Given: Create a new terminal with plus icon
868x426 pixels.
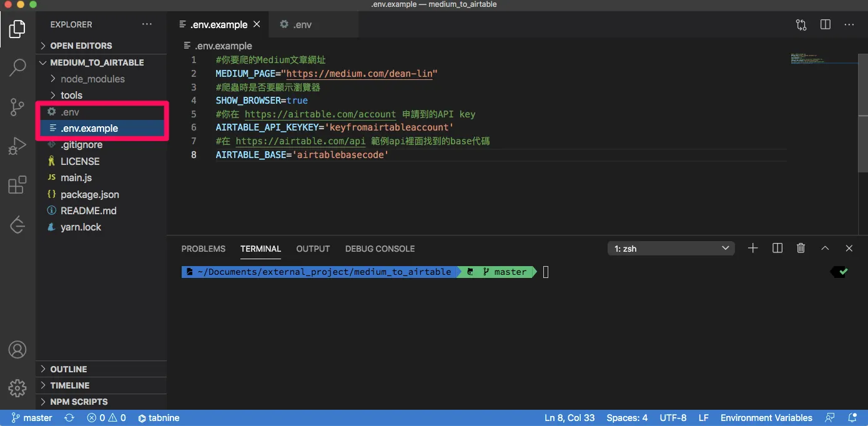Looking at the screenshot, I should (753, 248).
